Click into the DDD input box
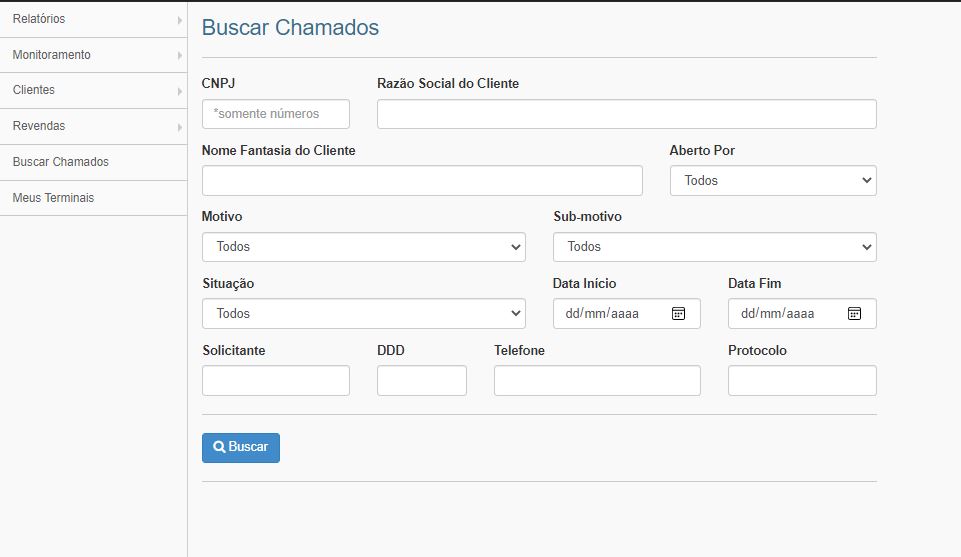The image size is (961, 557). click(421, 380)
